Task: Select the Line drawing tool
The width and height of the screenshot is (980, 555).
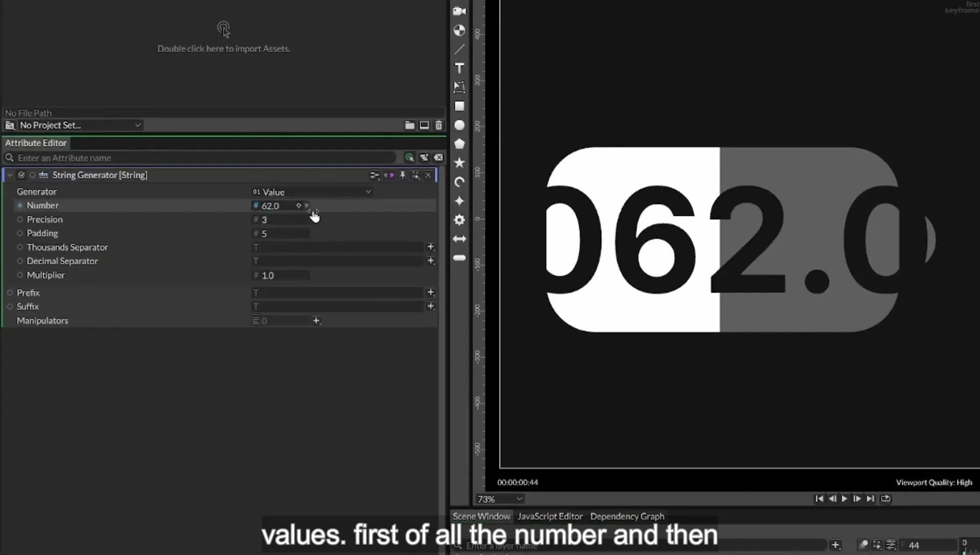Action: 459,49
